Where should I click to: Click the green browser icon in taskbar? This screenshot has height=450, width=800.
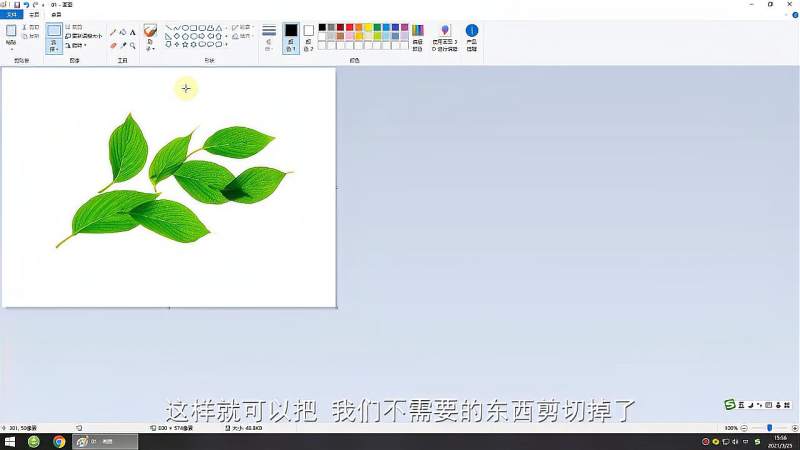[x=34, y=442]
